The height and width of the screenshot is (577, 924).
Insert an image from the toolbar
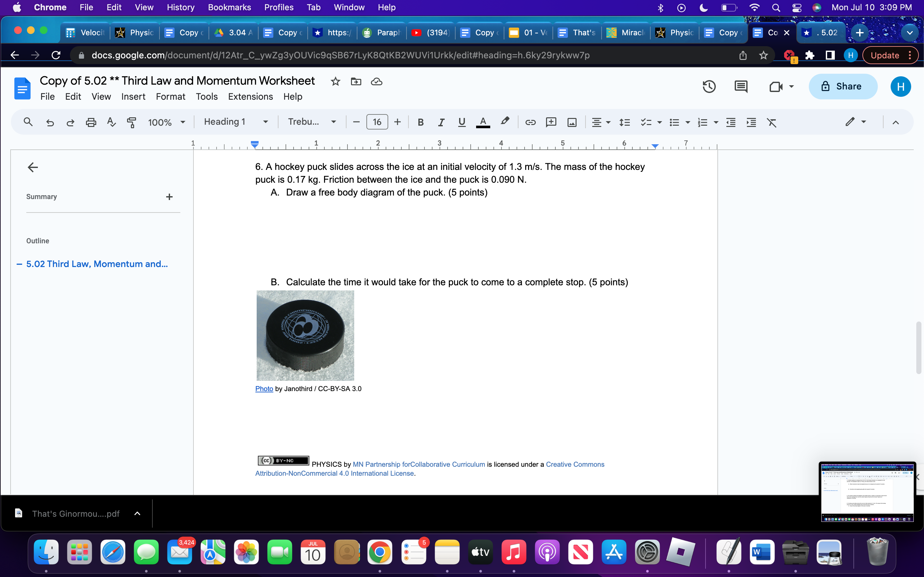(x=572, y=122)
